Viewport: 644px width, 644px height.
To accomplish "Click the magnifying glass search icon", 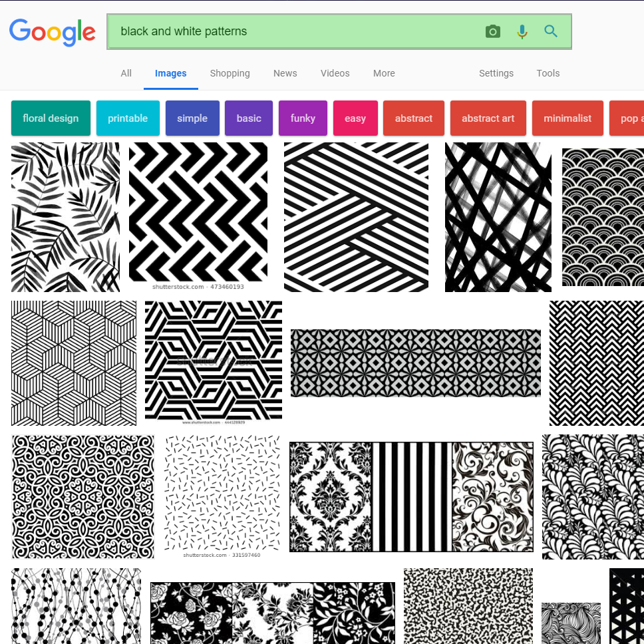I will 551,31.
